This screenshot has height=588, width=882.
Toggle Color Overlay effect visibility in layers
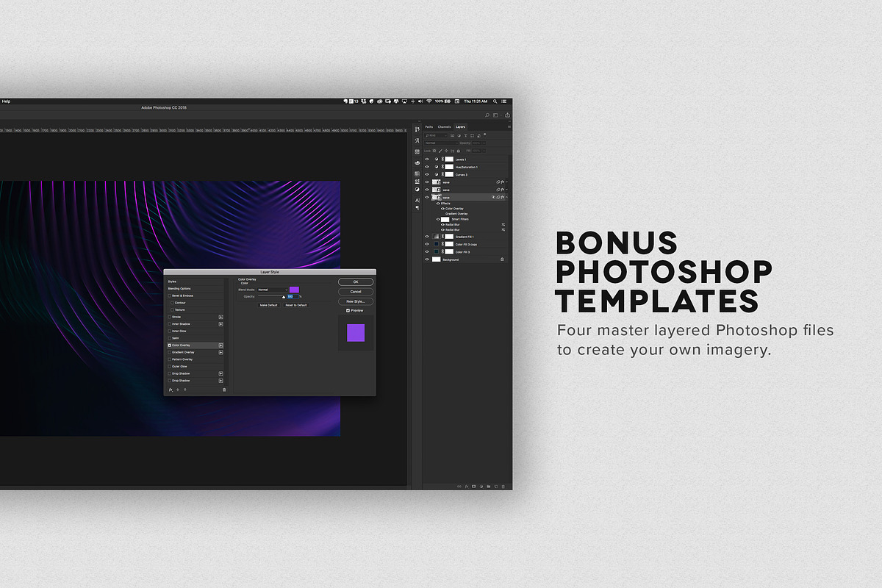tap(442, 209)
